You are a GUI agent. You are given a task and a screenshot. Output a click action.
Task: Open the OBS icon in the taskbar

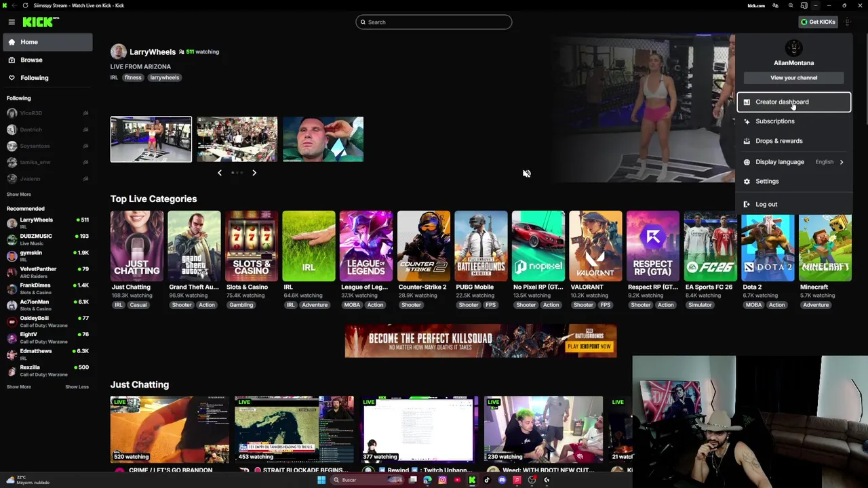pyautogui.click(x=532, y=480)
